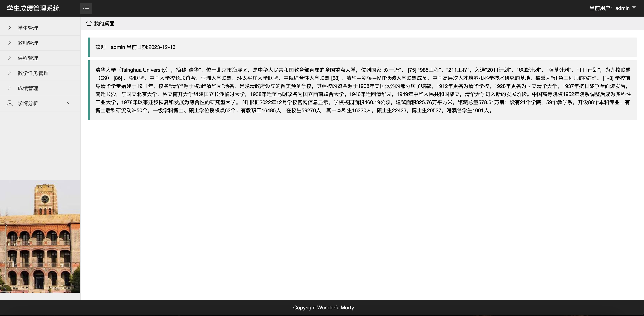
Task: Click the 我的桌面 breadcrumb tab
Action: point(104,24)
